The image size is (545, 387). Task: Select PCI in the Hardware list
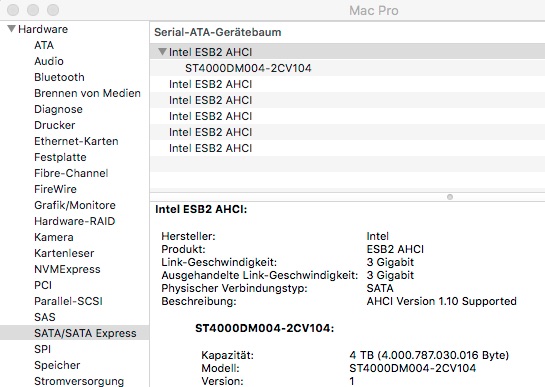[43, 285]
